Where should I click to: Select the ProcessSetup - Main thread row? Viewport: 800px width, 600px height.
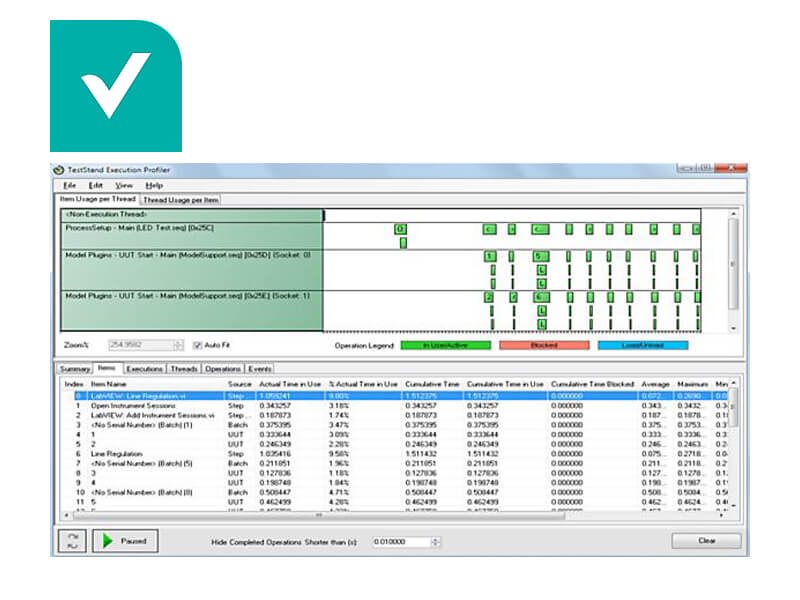(192, 236)
